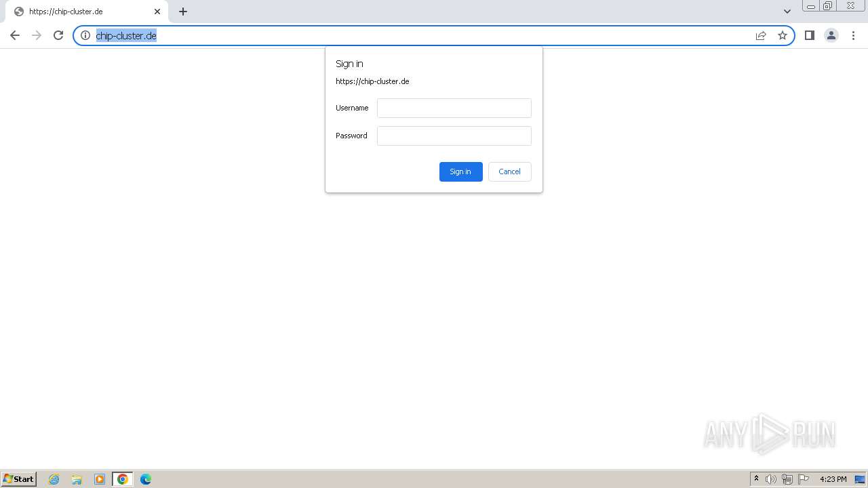Focus the Password input field
The height and width of the screenshot is (488, 868).
(x=454, y=136)
